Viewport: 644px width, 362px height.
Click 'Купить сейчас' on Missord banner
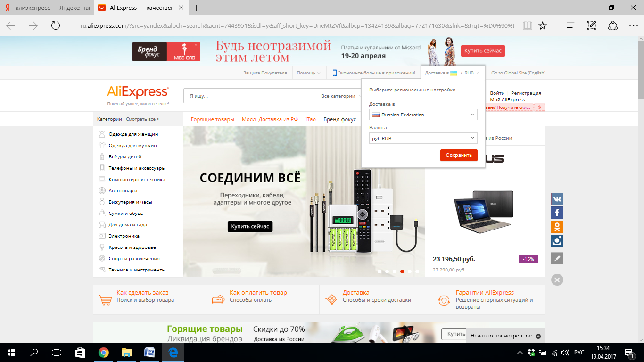point(483,50)
